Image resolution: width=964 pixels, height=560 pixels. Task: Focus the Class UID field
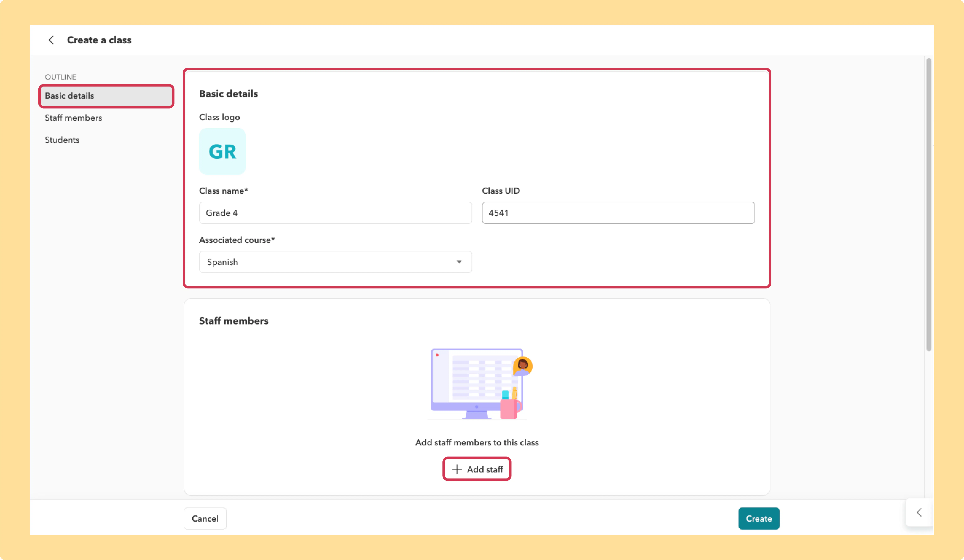[x=618, y=213]
